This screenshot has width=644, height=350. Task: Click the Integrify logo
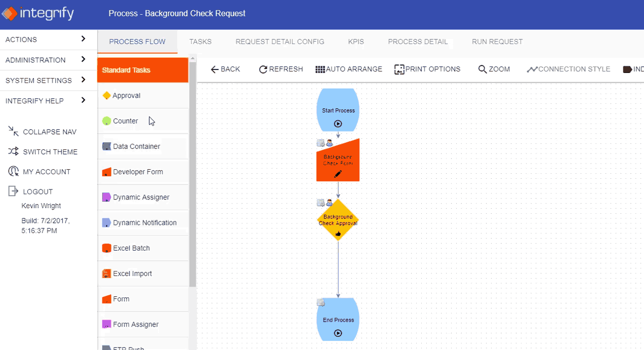click(38, 14)
